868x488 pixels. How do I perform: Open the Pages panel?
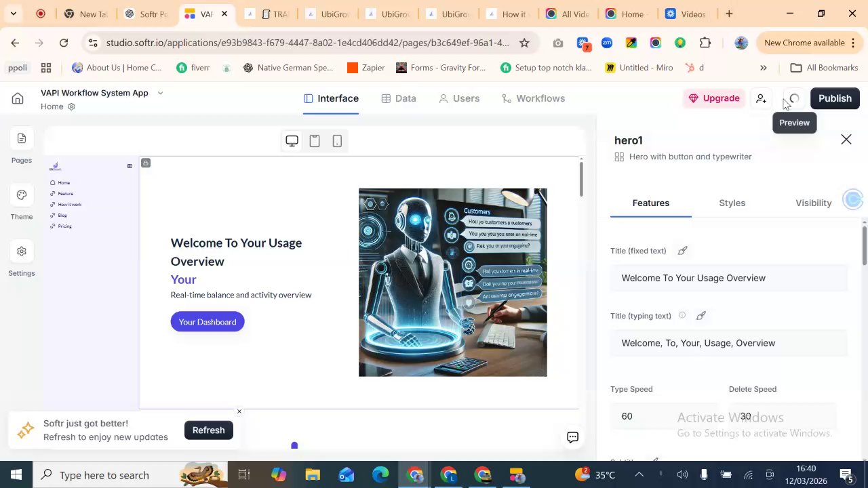[x=21, y=139]
